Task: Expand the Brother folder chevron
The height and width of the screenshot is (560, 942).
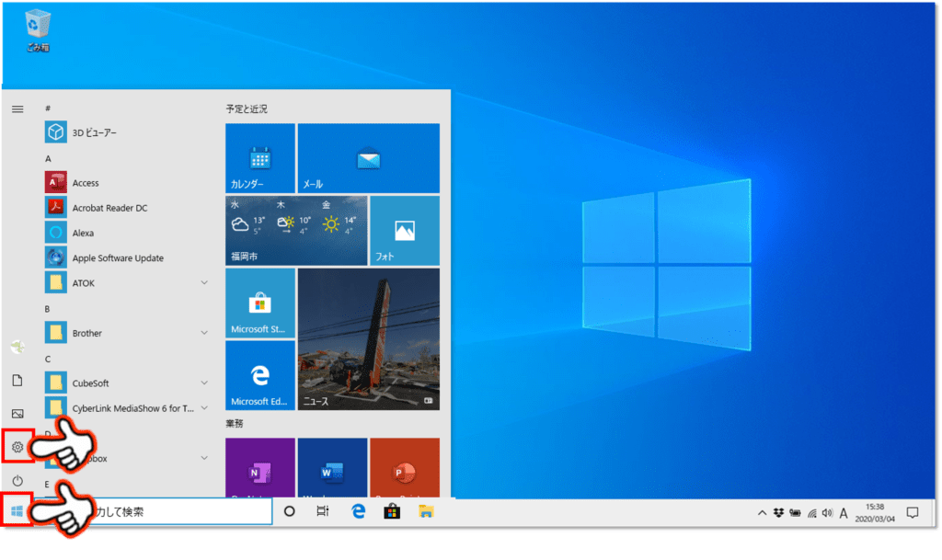Action: pyautogui.click(x=204, y=333)
